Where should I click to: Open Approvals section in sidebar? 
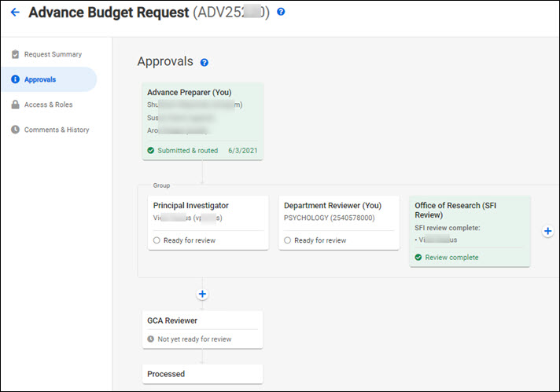50,79
